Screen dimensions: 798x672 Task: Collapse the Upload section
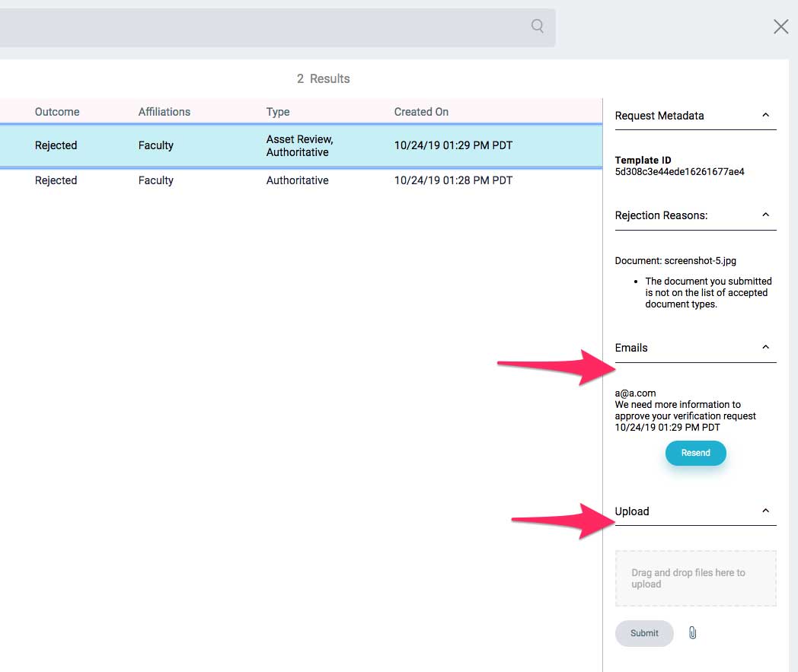tap(765, 511)
